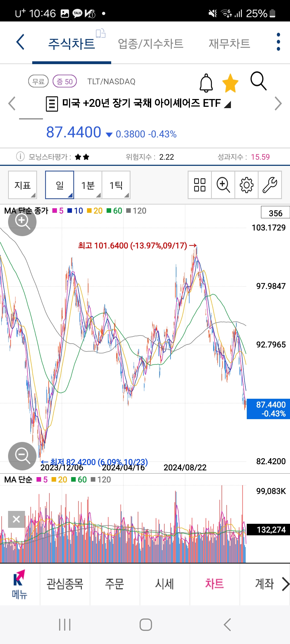The height and width of the screenshot is (644, 290).
Task: Open Morningstar rating info icon
Action: [x=20, y=156]
